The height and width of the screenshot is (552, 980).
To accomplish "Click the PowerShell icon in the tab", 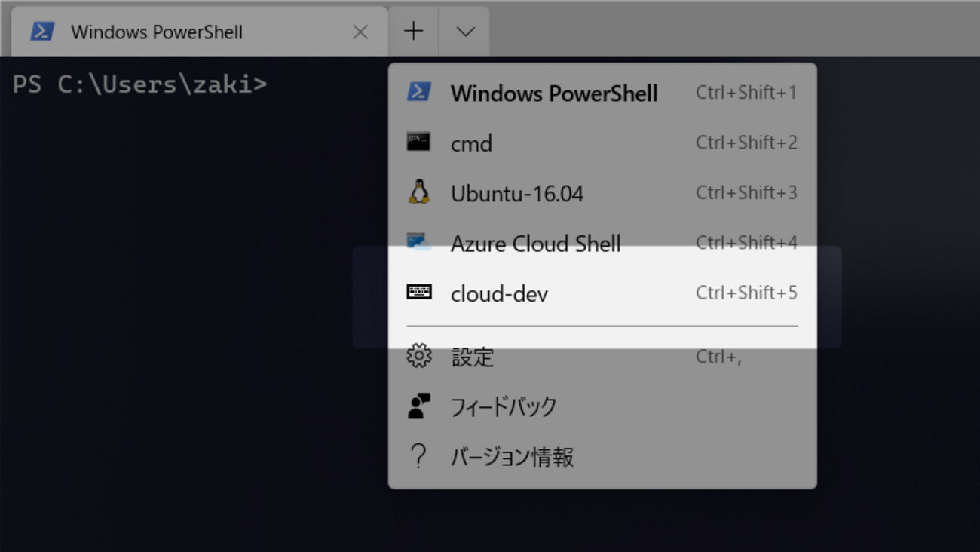I will pos(42,32).
